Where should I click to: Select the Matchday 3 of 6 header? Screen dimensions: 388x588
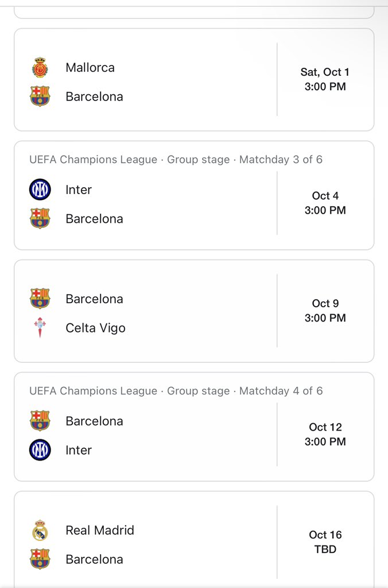click(176, 160)
